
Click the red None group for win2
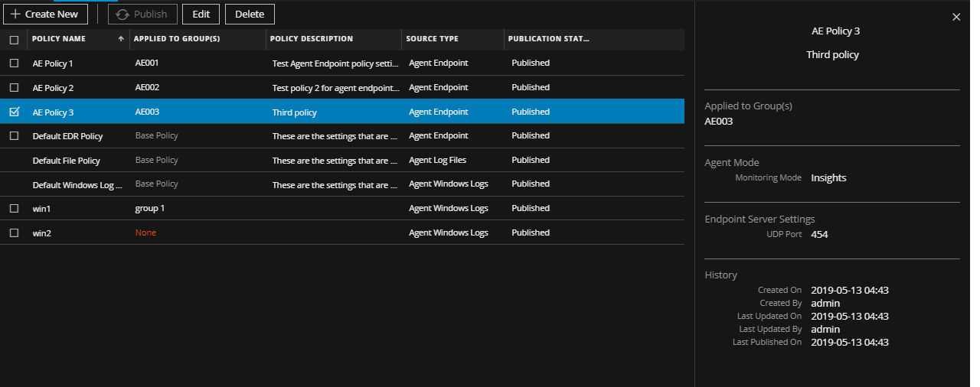145,233
